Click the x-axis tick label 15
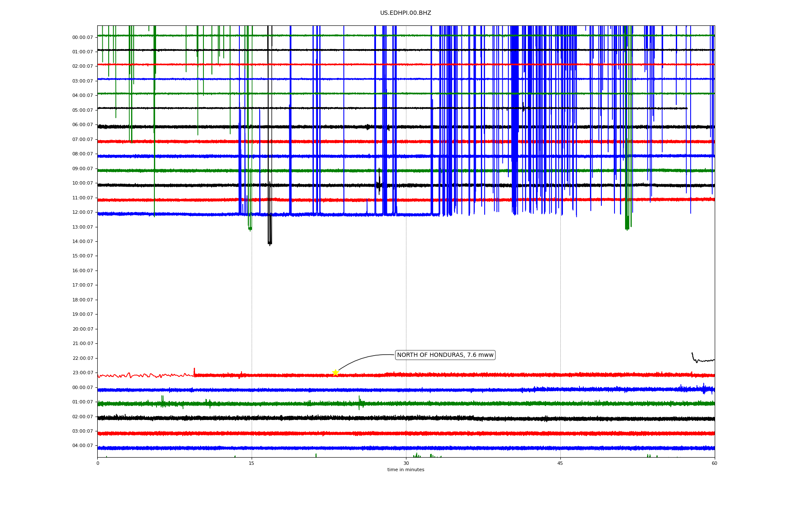This screenshot has height=508, width=812. pyautogui.click(x=252, y=463)
